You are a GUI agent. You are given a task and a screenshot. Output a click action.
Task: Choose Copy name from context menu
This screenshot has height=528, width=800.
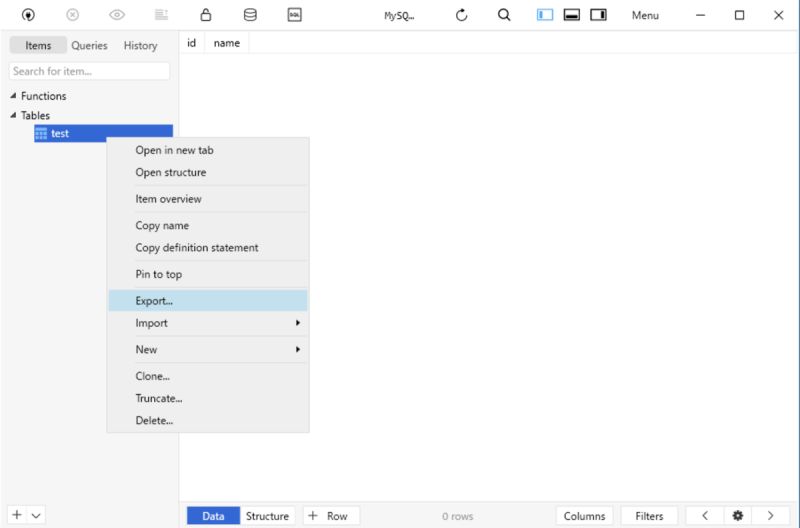(x=208, y=225)
